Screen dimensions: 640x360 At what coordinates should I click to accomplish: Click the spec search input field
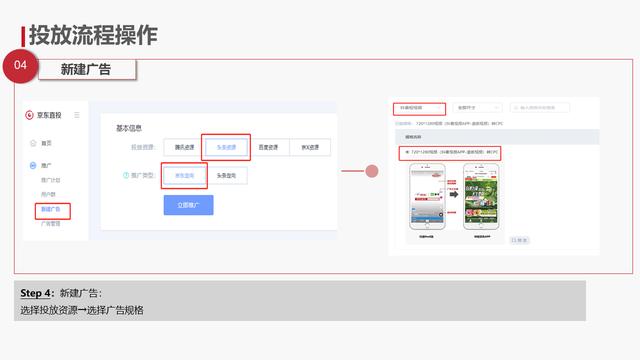point(540,108)
